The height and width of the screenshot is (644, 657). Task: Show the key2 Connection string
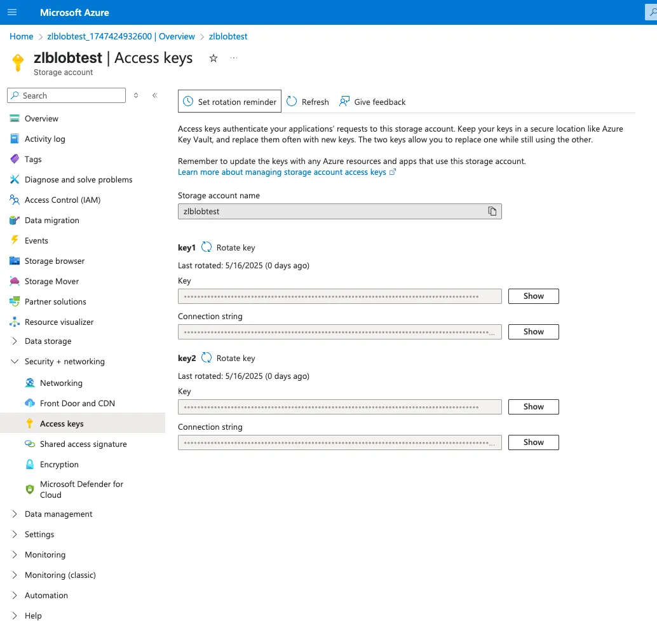click(533, 442)
